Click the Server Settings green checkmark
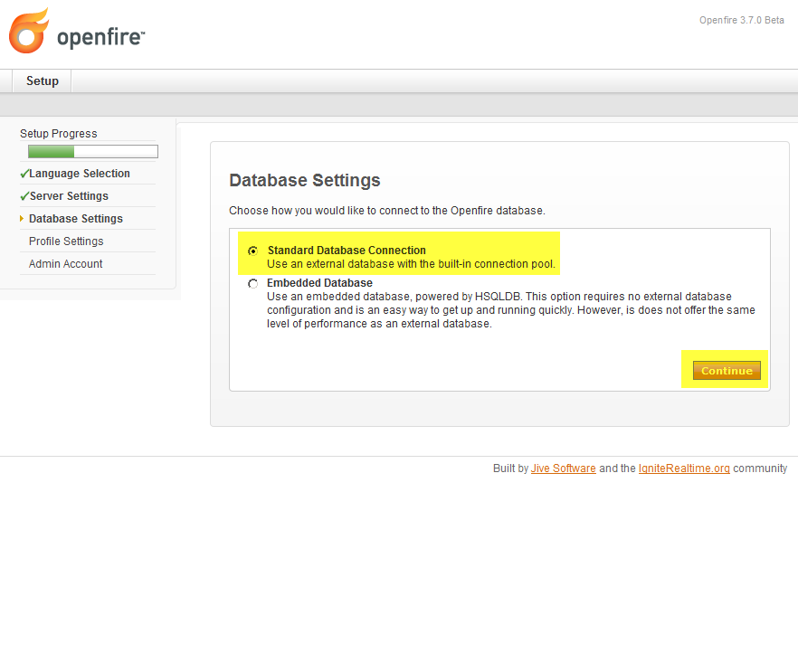Viewport: 798px width, 672px height. (x=24, y=196)
